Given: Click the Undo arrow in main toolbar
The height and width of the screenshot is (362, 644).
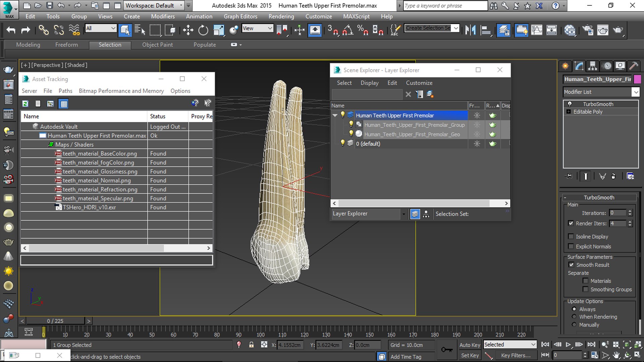Looking at the screenshot, I should (11, 30).
